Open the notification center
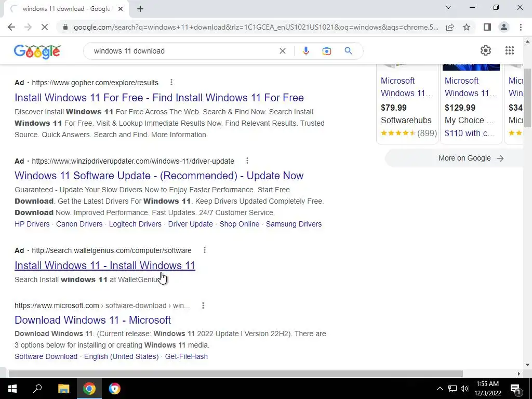Image resolution: width=532 pixels, height=399 pixels. point(515,389)
